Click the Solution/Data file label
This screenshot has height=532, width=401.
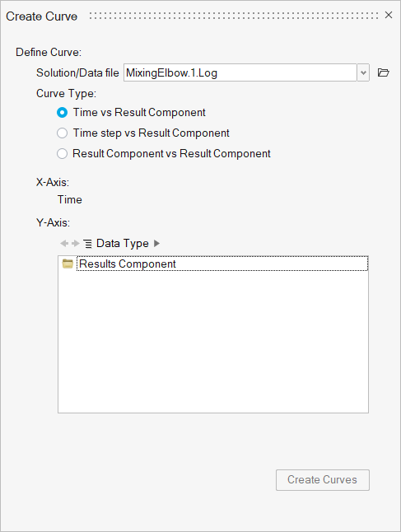[x=77, y=72]
